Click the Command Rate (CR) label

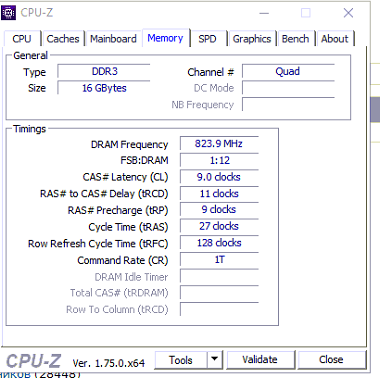(123, 260)
